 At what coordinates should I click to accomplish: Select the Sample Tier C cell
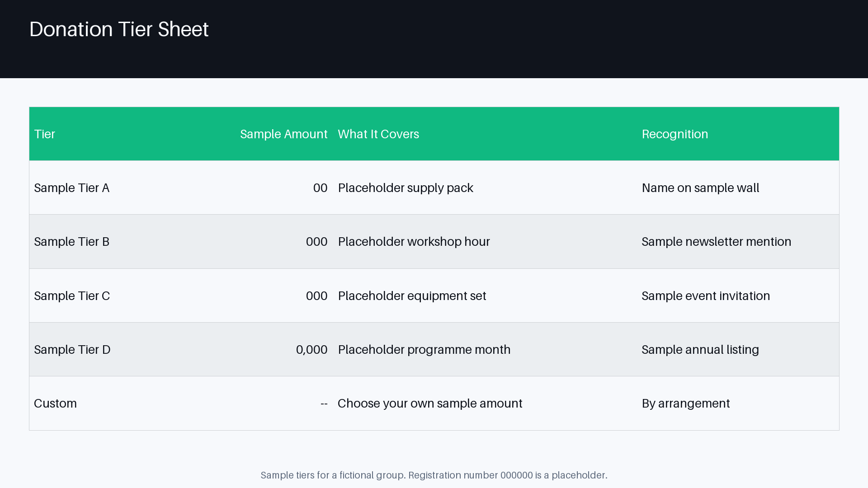(x=72, y=296)
